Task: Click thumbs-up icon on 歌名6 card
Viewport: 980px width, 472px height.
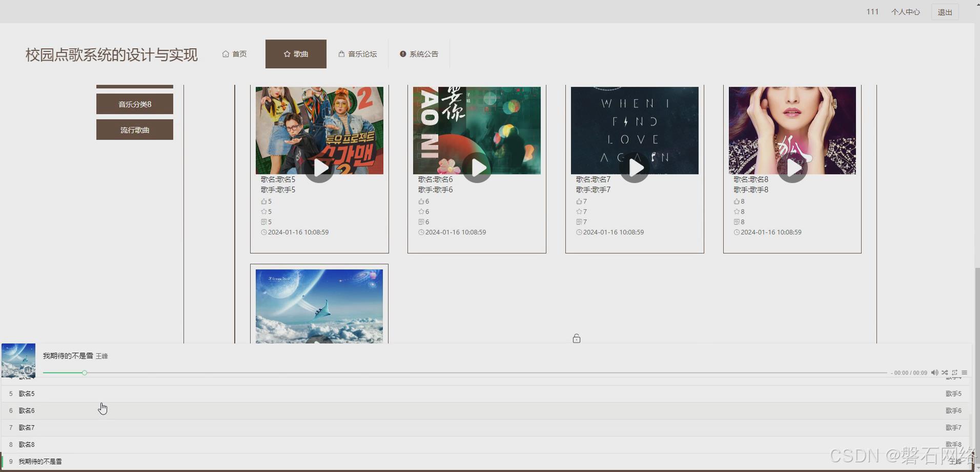Action: click(x=421, y=202)
